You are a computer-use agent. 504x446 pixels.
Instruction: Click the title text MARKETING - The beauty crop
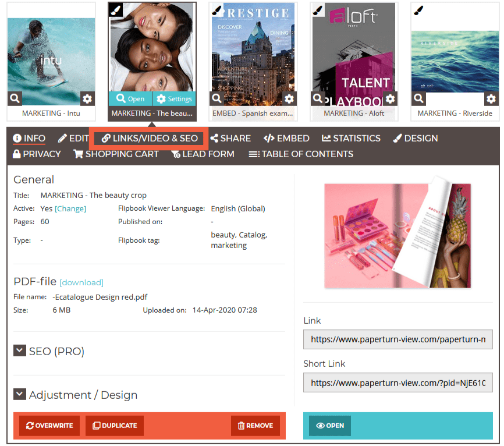94,196
